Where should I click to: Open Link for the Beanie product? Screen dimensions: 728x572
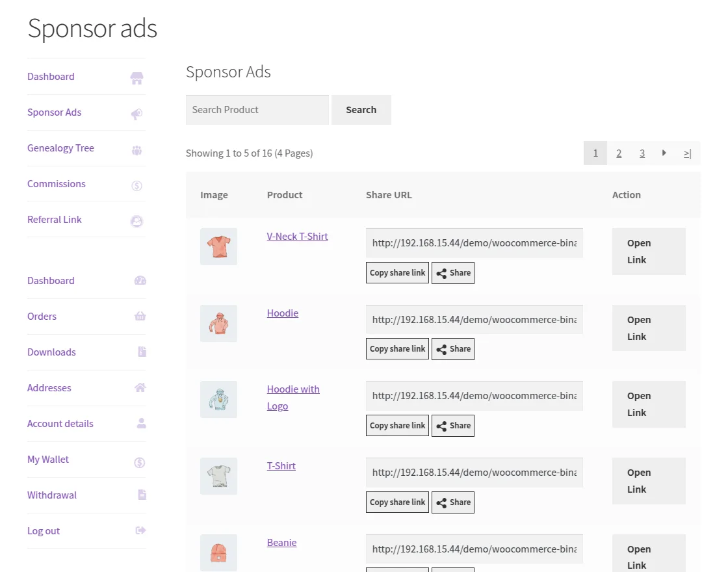(648, 556)
